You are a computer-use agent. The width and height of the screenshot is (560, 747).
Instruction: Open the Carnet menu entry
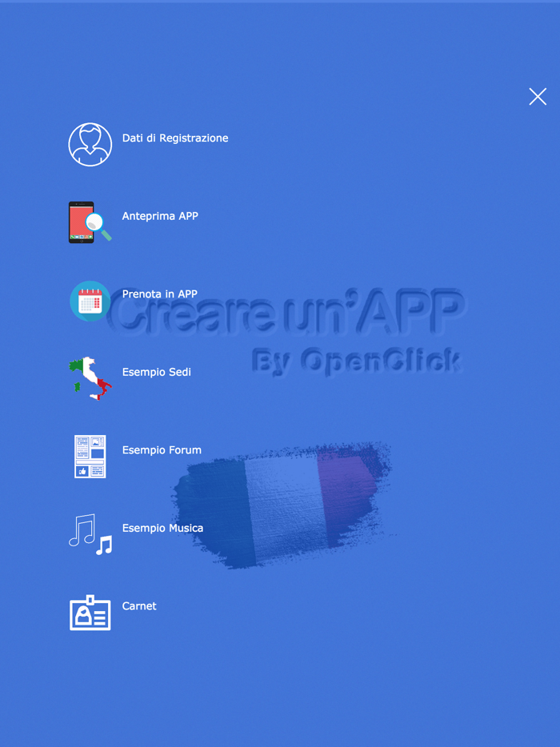(139, 606)
